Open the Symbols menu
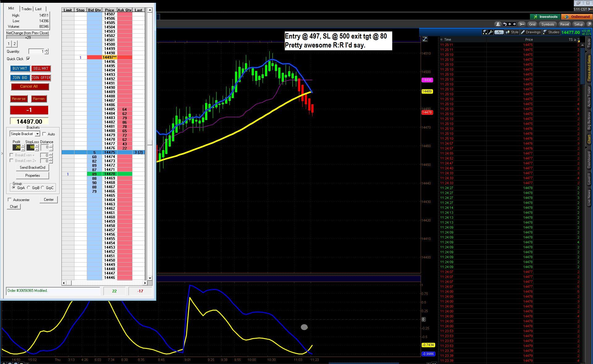The image size is (593, 364). pyautogui.click(x=548, y=24)
